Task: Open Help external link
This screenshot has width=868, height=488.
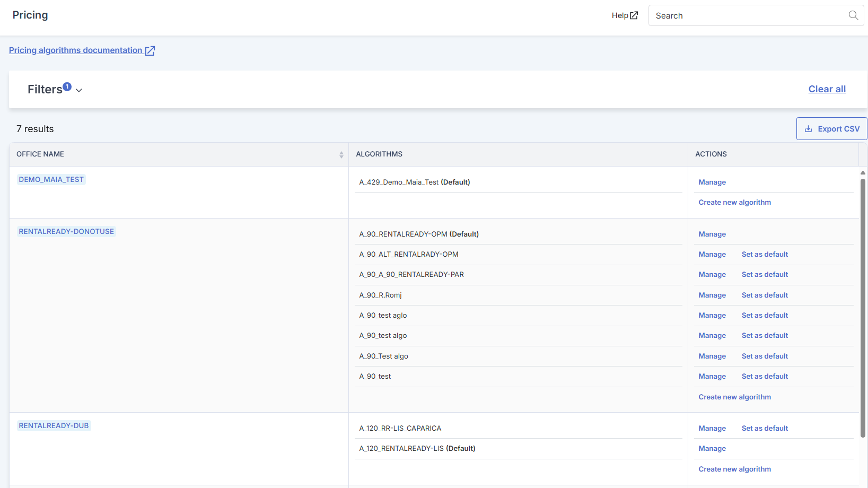Action: click(x=625, y=15)
